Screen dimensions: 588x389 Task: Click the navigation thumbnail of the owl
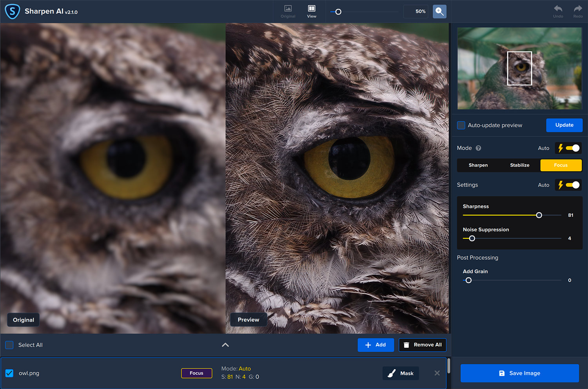519,68
